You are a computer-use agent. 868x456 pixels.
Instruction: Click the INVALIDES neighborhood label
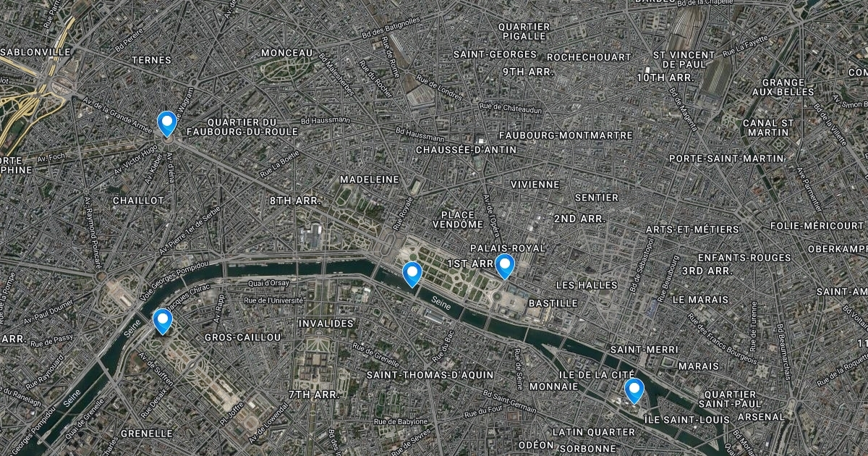pyautogui.click(x=326, y=323)
